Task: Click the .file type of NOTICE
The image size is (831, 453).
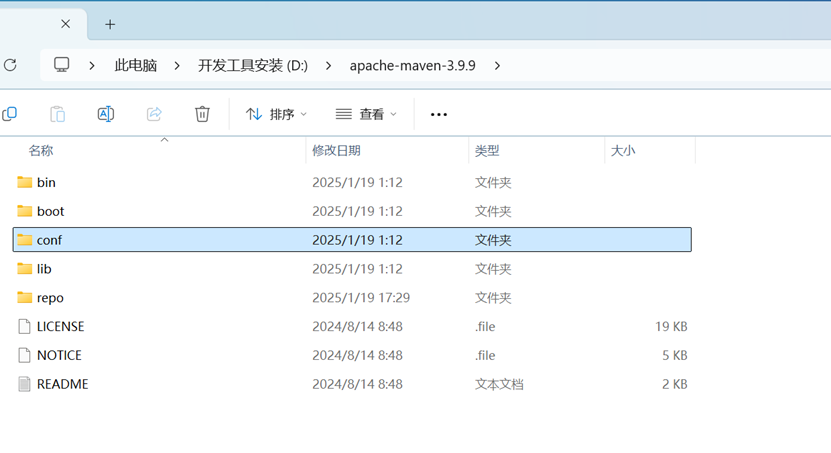Action: click(x=485, y=355)
